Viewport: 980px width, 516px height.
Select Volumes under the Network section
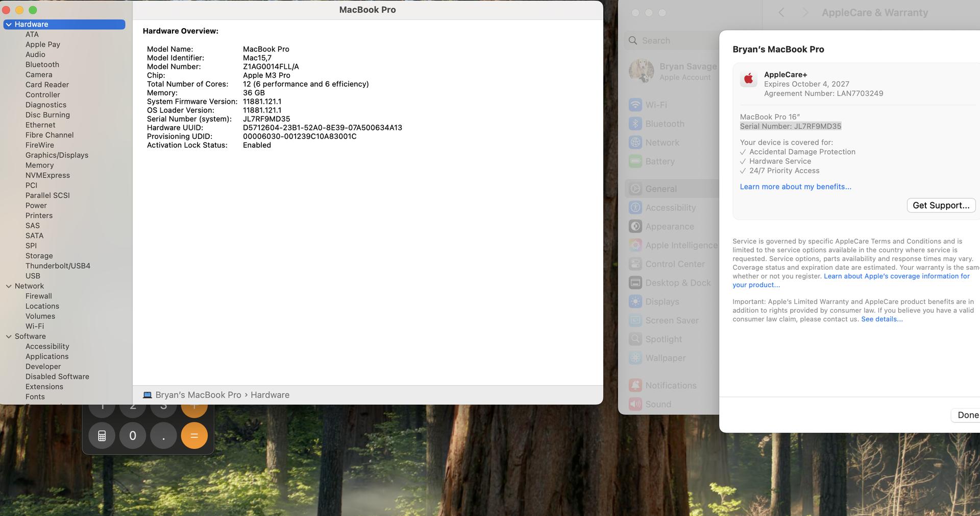click(x=40, y=316)
